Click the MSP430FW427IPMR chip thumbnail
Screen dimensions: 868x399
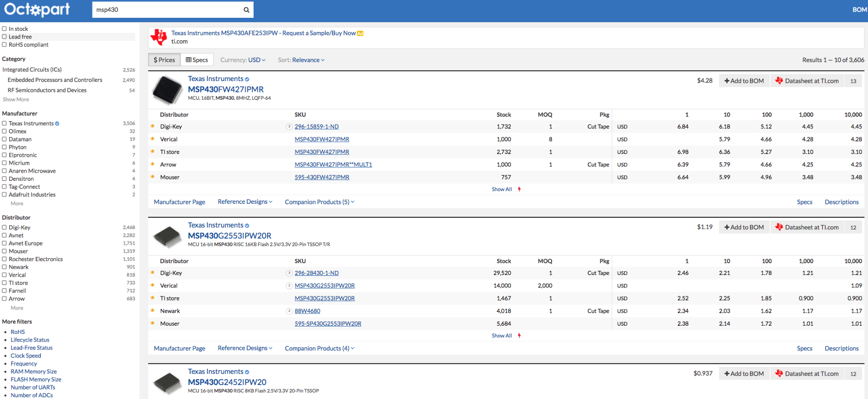(167, 90)
